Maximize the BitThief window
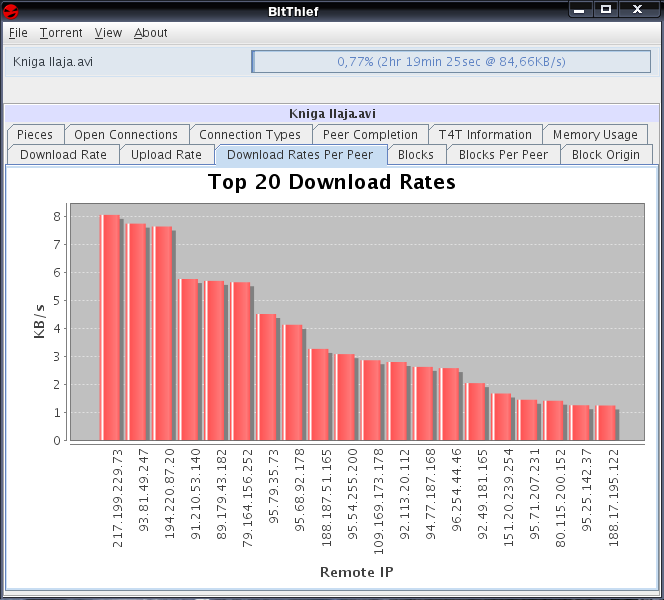 pos(606,9)
